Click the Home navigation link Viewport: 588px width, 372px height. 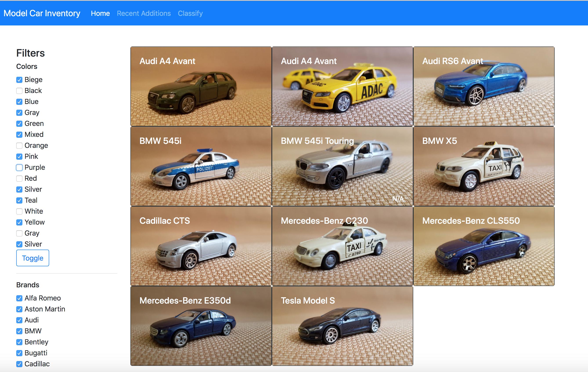pos(100,13)
